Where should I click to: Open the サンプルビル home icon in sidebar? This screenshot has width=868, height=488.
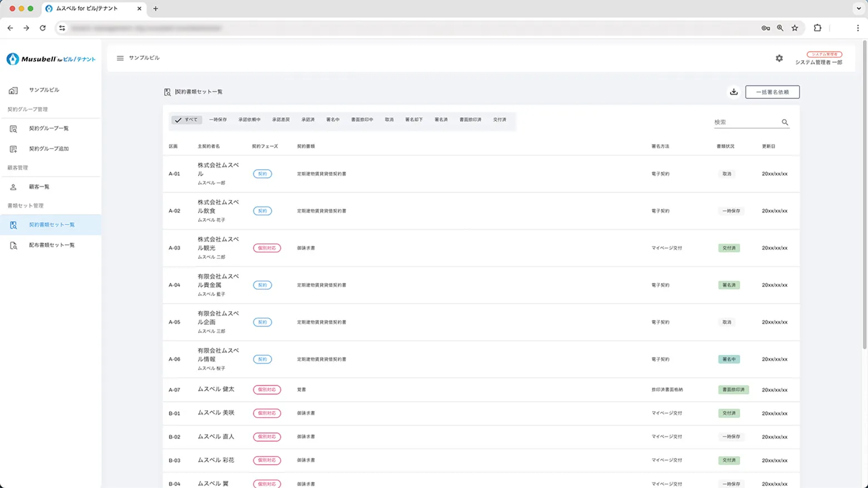pyautogui.click(x=12, y=90)
